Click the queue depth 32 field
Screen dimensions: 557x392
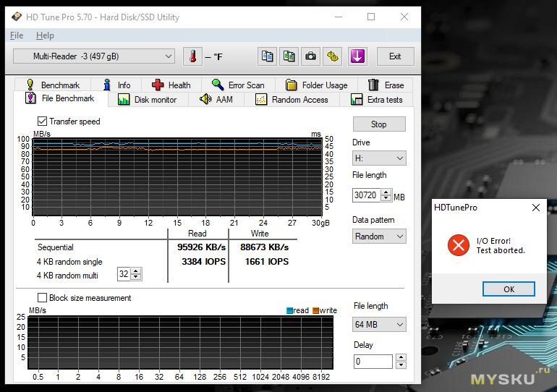pos(124,274)
